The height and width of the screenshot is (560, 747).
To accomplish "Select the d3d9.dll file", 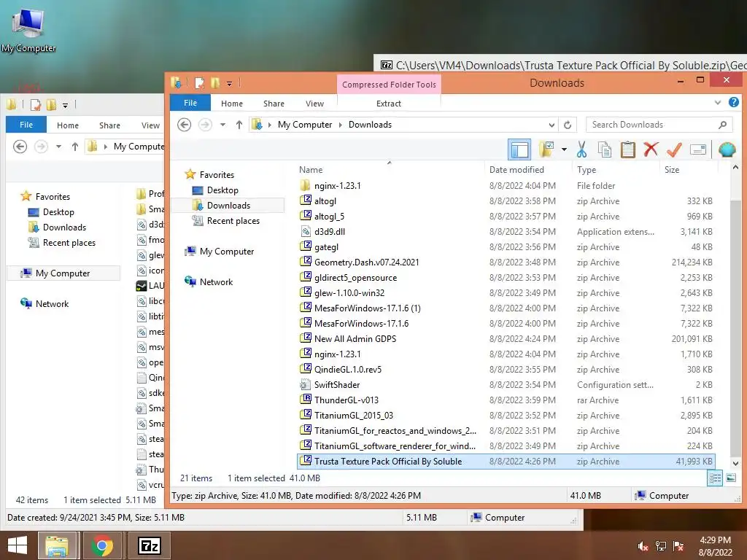I will 329,231.
